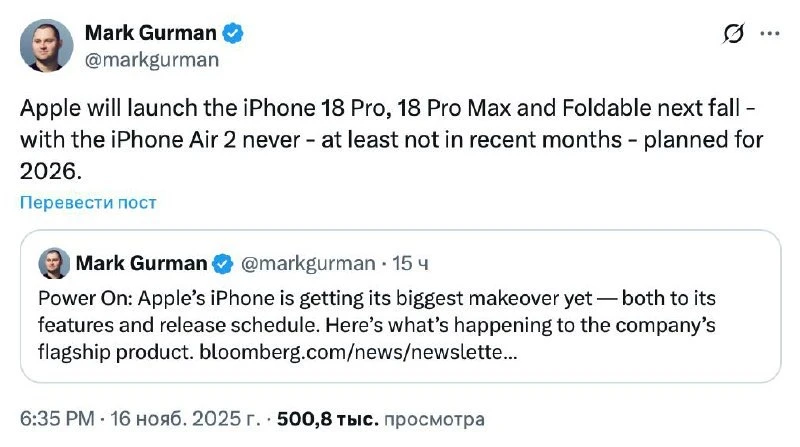Translate the post via Перевести пост
This screenshot has width=800, height=447.
point(88,203)
